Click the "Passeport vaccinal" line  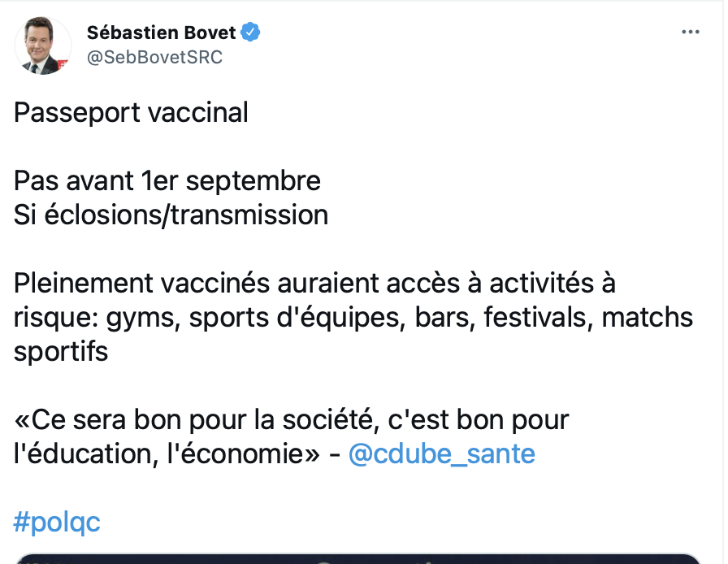pyautogui.click(x=131, y=112)
